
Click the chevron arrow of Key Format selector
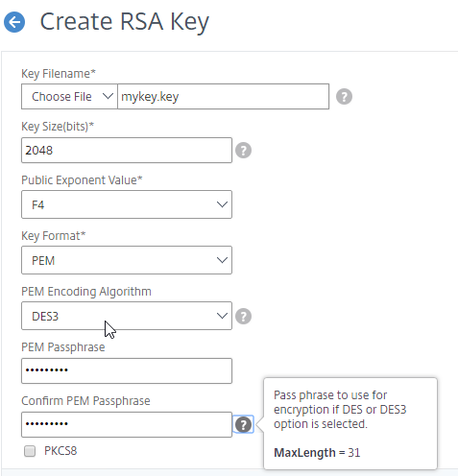coord(222,260)
